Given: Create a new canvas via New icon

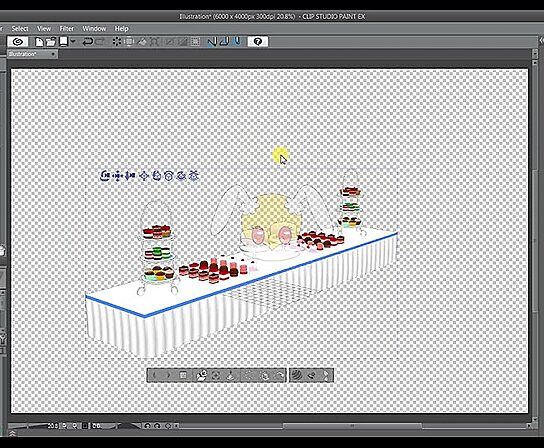Looking at the screenshot, I should 39,42.
